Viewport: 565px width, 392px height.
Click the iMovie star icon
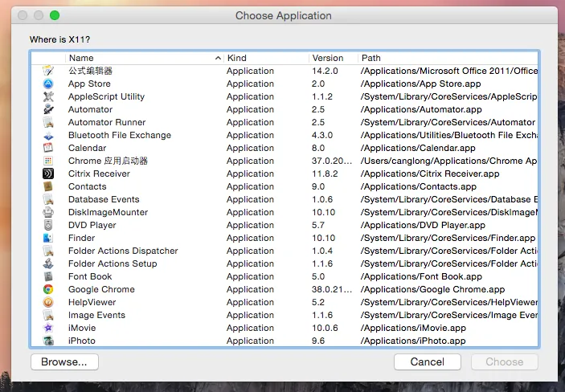coord(48,328)
